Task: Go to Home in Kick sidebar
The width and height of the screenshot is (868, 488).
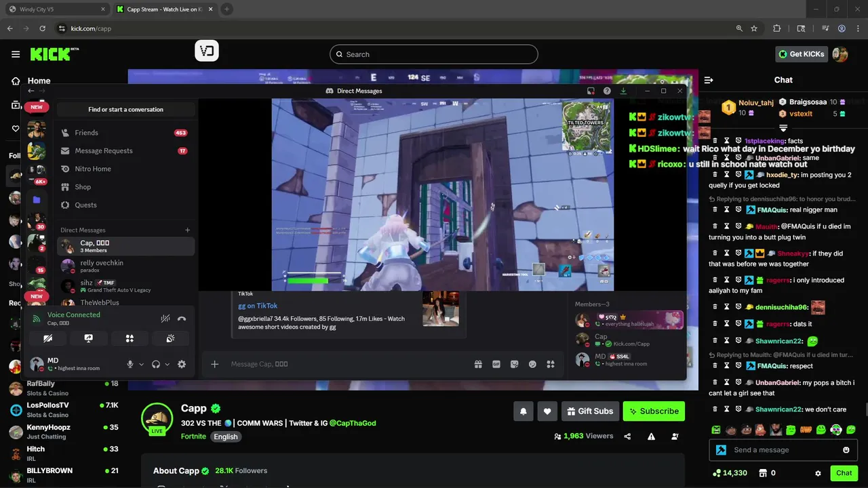Action: point(32,81)
